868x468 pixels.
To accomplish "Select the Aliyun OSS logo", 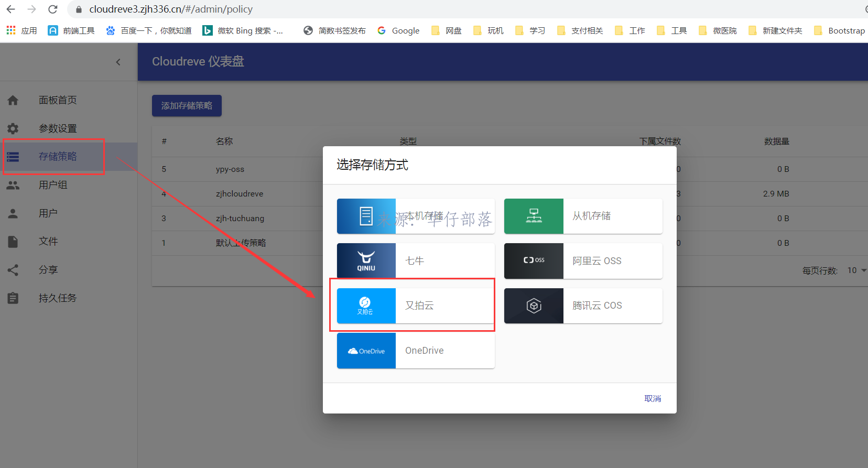I will tap(534, 261).
